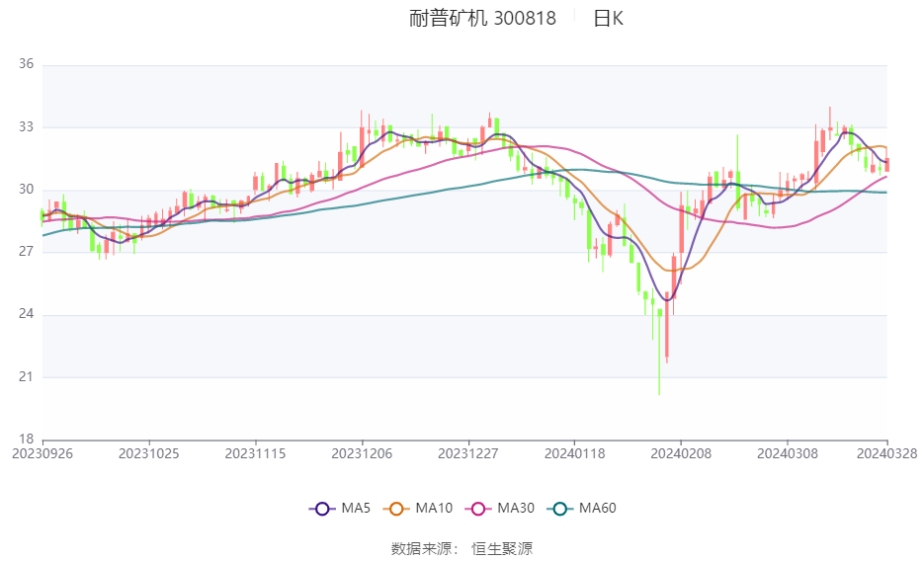Viewport: 924px width, 561px height.
Task: Click the 20230926 start date label
Action: click(x=42, y=454)
